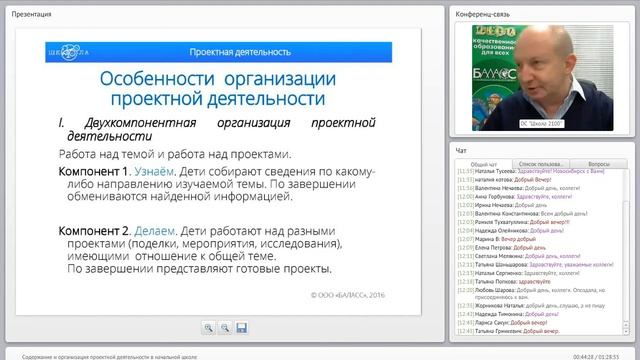The height and width of the screenshot is (360, 640).
Task: Click chat message from наталия котова
Action: pos(504,180)
